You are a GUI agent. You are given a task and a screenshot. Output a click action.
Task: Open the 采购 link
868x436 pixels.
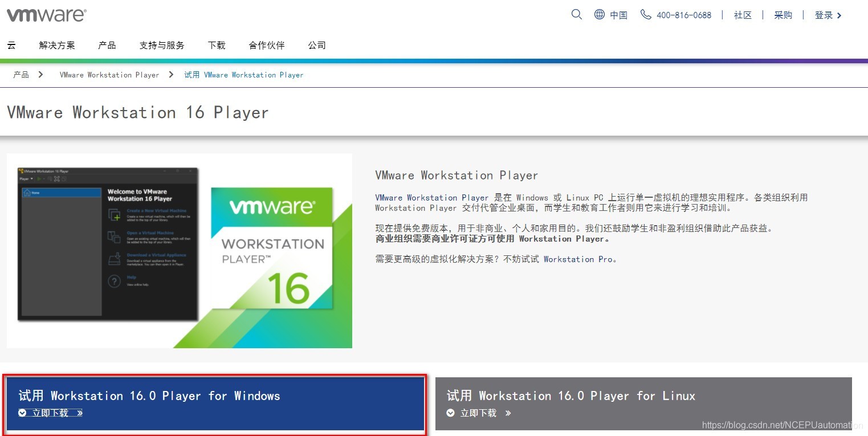pyautogui.click(x=783, y=15)
